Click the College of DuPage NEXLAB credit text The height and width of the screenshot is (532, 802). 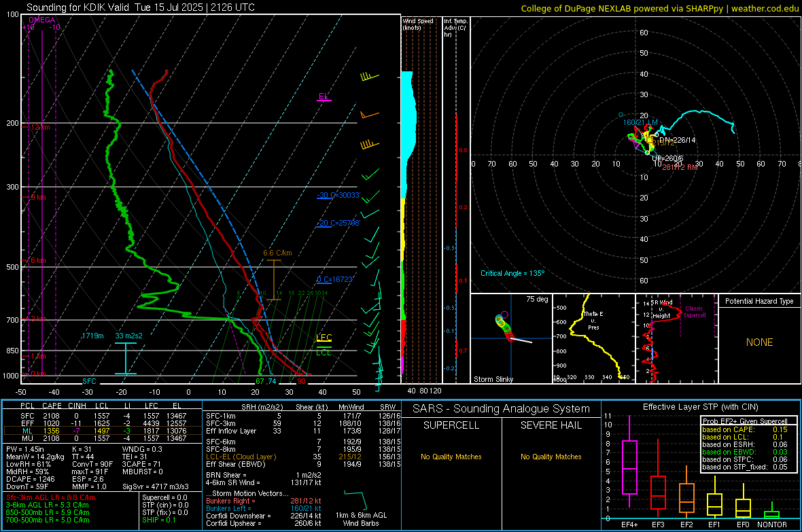(x=659, y=8)
